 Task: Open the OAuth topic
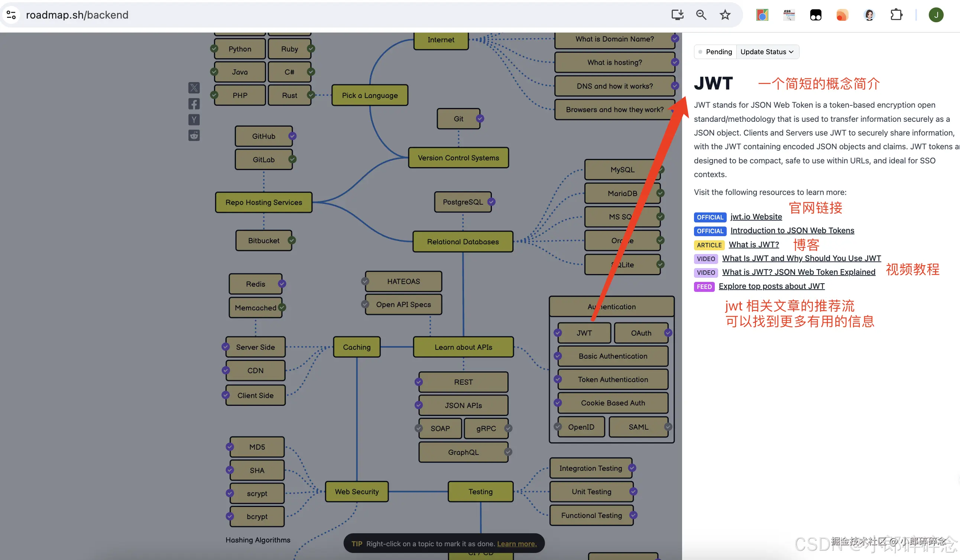[641, 333]
